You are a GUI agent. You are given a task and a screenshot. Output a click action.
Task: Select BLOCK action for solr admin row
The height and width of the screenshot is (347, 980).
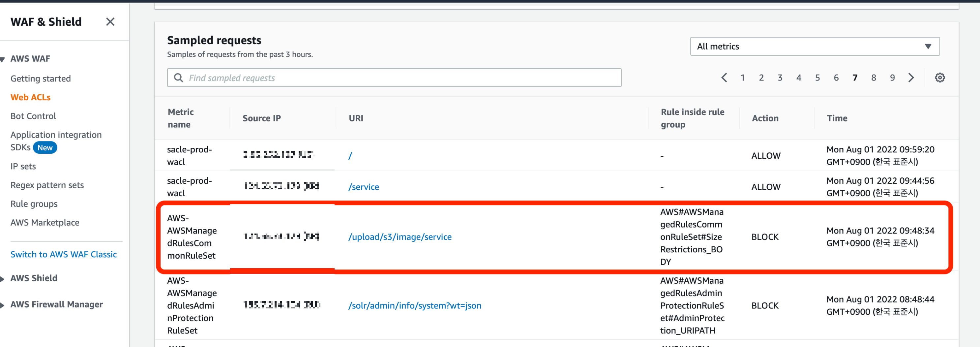click(765, 305)
